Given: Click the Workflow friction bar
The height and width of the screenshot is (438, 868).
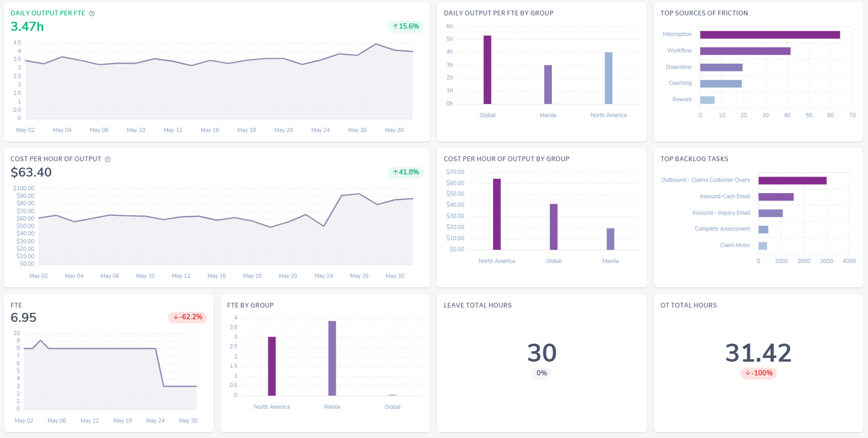Looking at the screenshot, I should [x=745, y=51].
